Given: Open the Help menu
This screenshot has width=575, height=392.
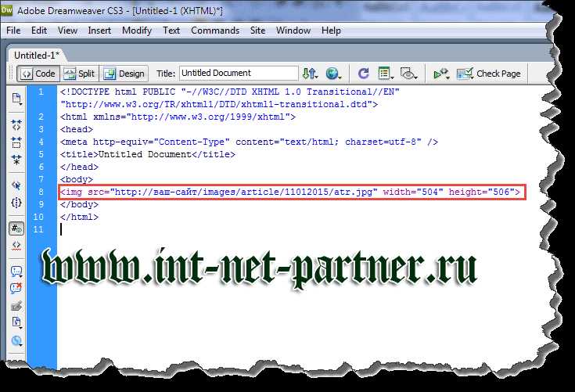Looking at the screenshot, I should 331,31.
